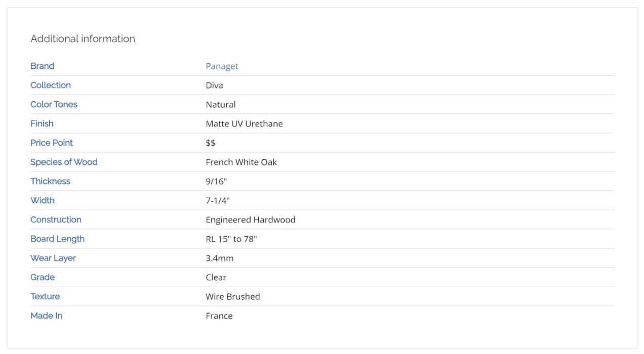Click the Thickness label
This screenshot has height=354, width=644.
(x=50, y=182)
